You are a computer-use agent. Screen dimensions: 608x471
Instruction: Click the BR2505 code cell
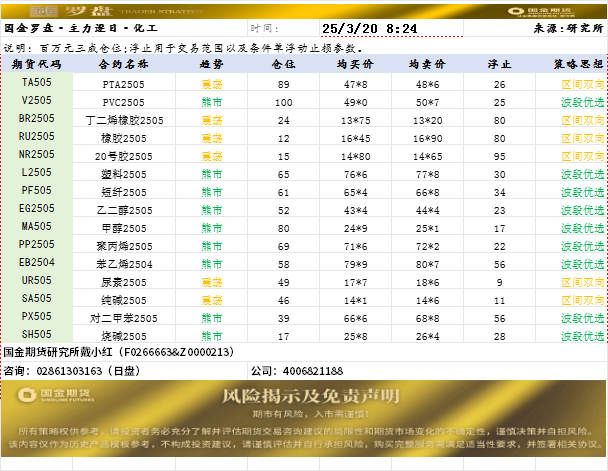[x=37, y=118]
